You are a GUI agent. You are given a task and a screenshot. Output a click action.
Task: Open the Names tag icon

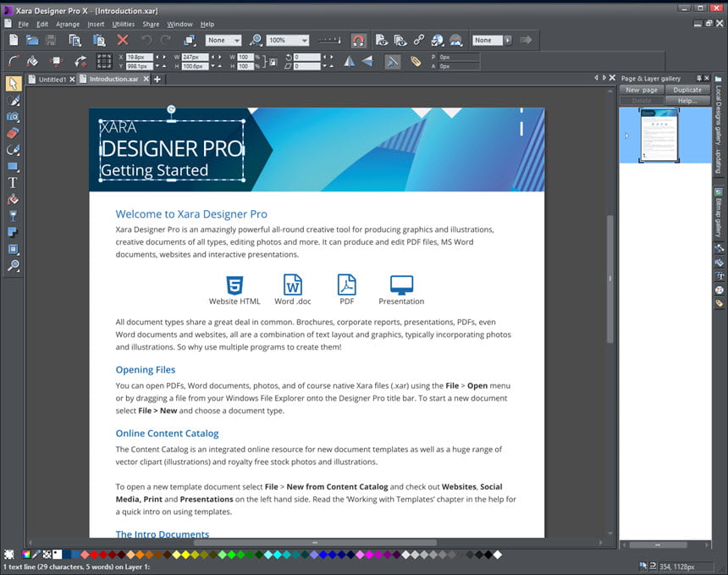coord(416,61)
